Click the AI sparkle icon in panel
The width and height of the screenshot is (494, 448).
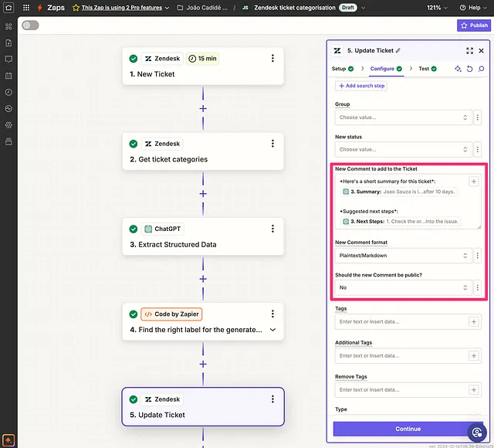point(458,69)
